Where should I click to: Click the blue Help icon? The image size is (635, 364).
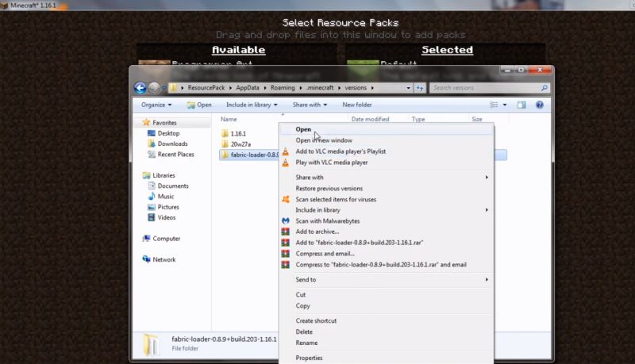click(540, 105)
